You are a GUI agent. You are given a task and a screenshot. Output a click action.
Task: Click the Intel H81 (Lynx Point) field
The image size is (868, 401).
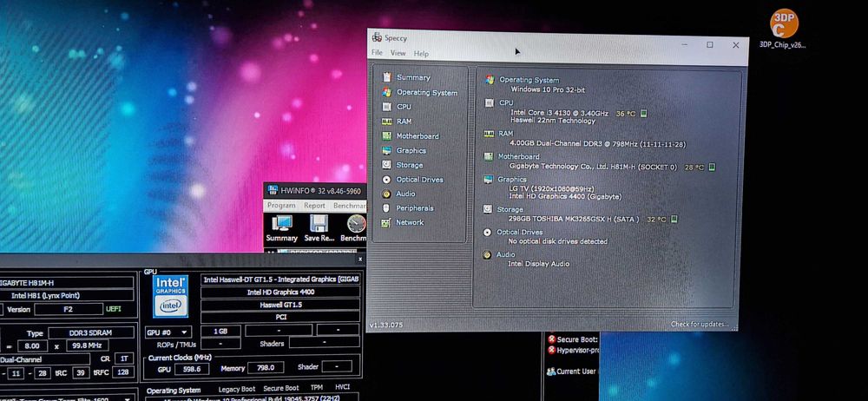[65, 296]
